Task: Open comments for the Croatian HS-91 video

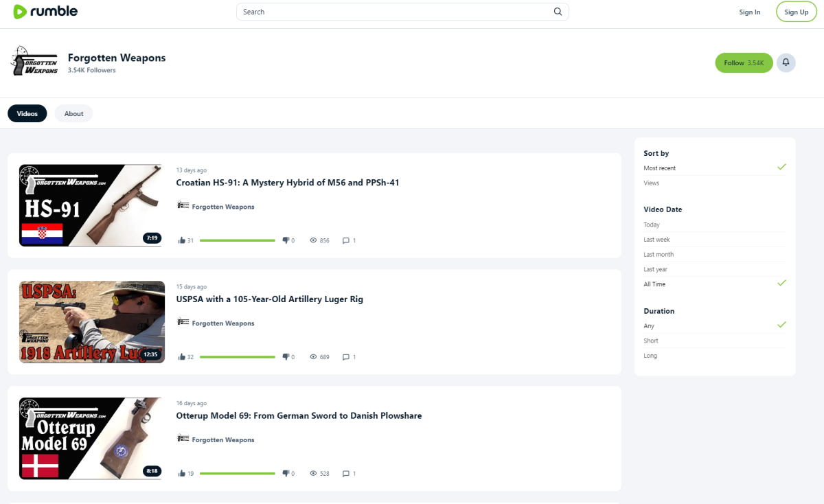Action: coord(346,240)
